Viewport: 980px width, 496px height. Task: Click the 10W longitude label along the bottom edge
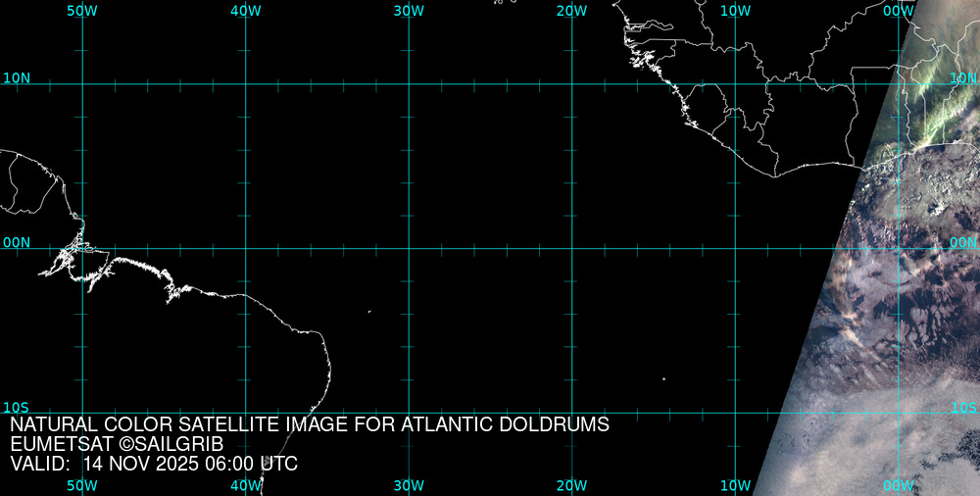click(x=735, y=485)
